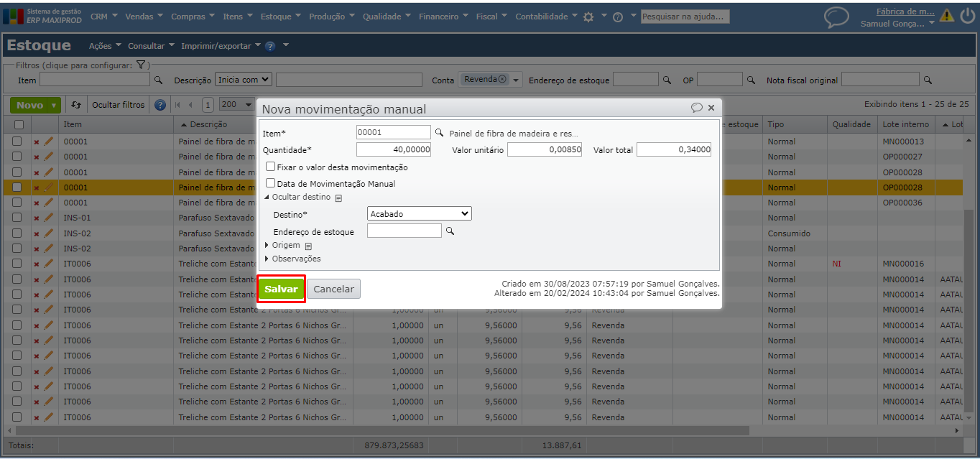Screen dimensions: 980x459
Task: Delete the row with lote MN000013
Action: coord(37,142)
